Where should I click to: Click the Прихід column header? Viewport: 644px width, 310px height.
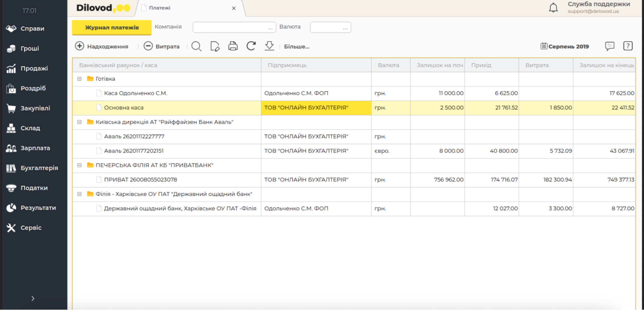[492, 65]
